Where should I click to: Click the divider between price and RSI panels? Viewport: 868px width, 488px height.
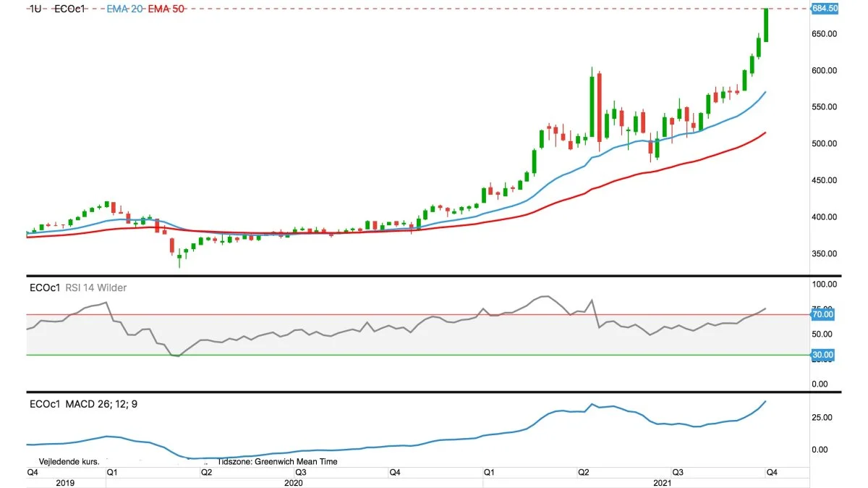pyautogui.click(x=434, y=276)
